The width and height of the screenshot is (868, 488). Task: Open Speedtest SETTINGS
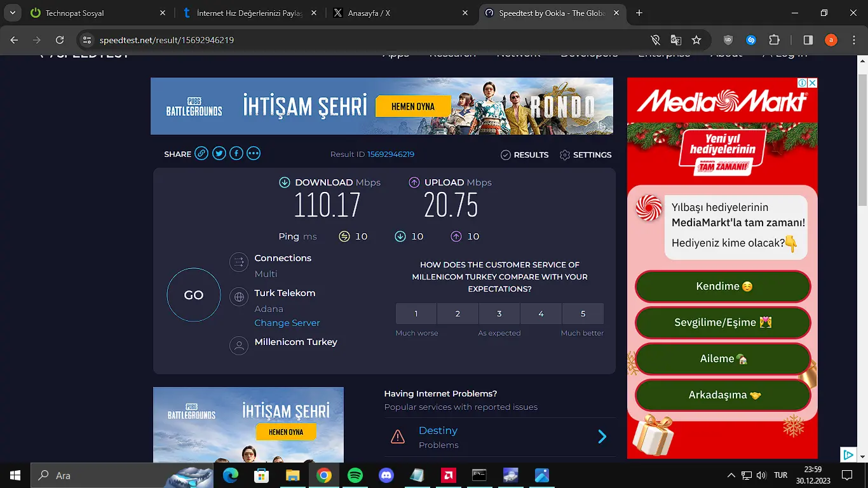(585, 154)
